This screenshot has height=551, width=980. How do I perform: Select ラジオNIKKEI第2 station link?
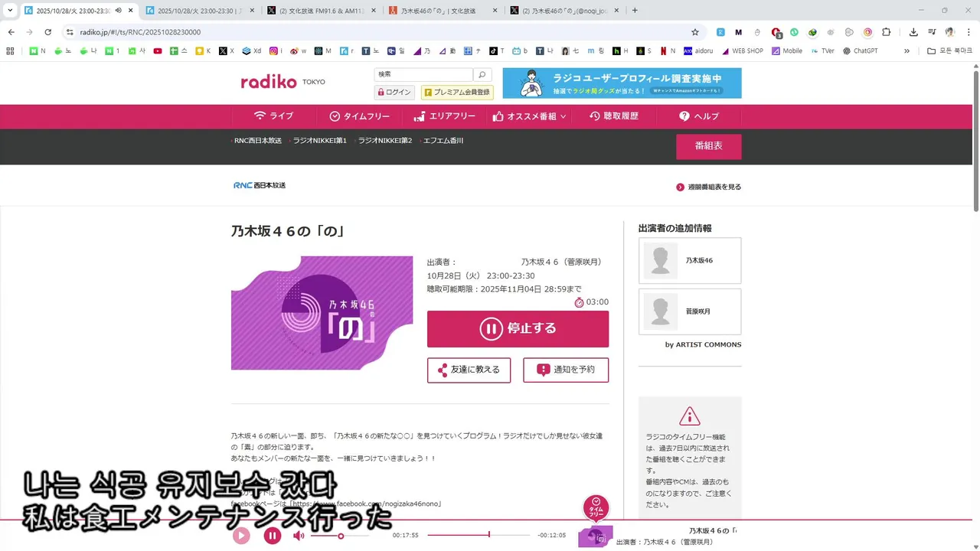(384, 141)
